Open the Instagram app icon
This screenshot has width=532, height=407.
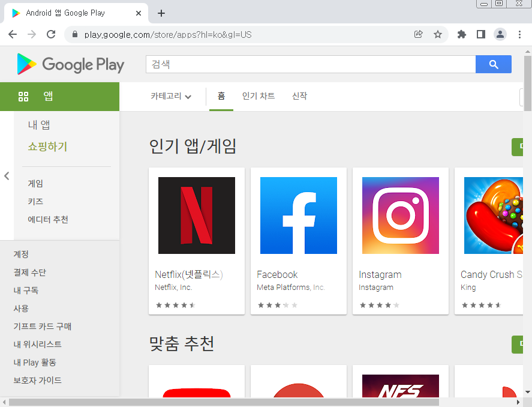[x=401, y=216]
